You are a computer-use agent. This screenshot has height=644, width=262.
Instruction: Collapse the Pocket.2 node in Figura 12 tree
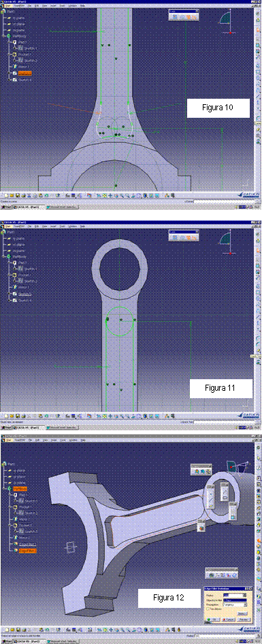click(x=10, y=526)
